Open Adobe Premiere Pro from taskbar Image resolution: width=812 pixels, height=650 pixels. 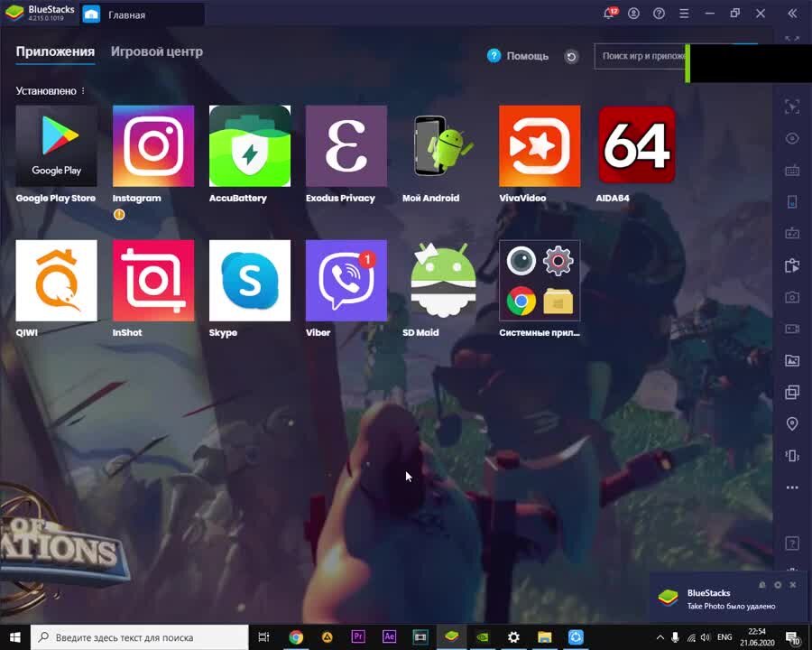click(x=358, y=636)
